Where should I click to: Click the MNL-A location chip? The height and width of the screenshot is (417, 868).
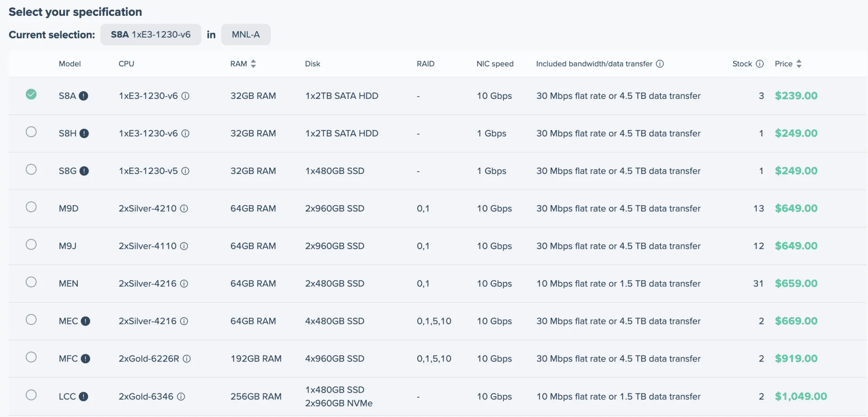point(246,34)
